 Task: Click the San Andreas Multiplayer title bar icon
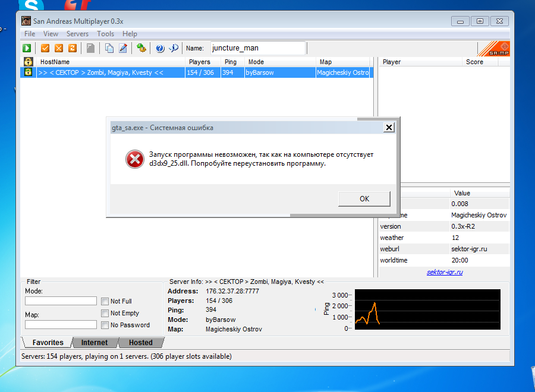[x=26, y=21]
